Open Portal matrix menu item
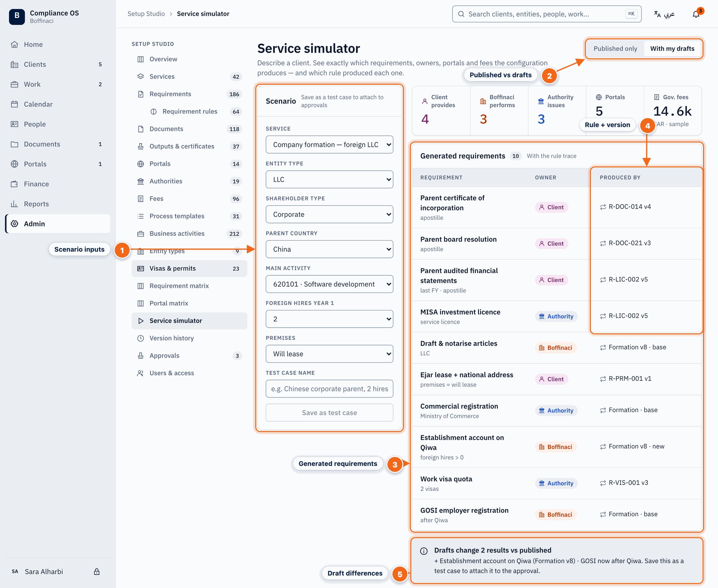The image size is (718, 588). [189, 303]
